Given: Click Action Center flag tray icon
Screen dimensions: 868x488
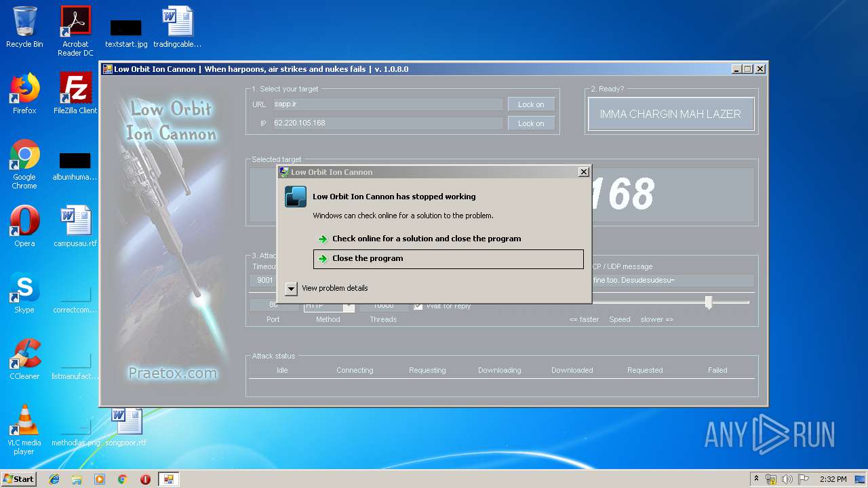Looking at the screenshot, I should click(x=804, y=479).
